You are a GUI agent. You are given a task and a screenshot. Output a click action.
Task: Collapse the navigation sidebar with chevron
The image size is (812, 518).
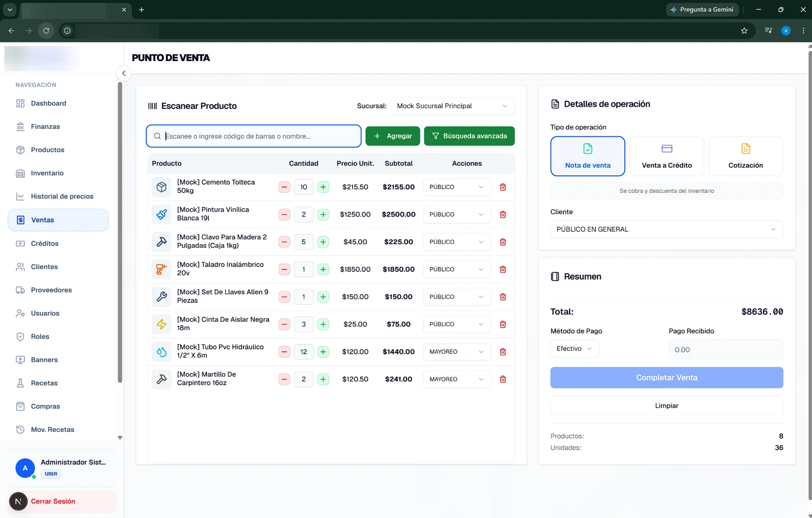click(x=124, y=74)
